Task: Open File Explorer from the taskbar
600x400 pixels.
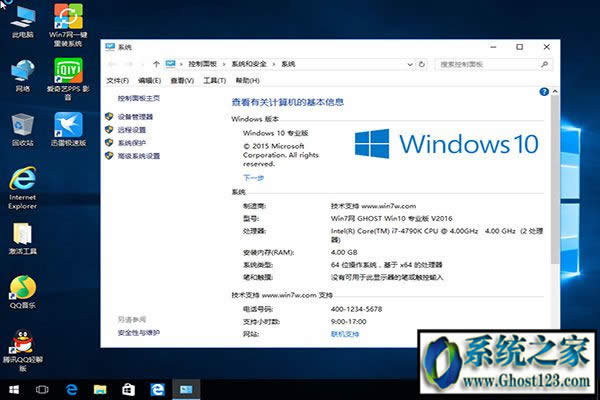Action: pyautogui.click(x=100, y=387)
